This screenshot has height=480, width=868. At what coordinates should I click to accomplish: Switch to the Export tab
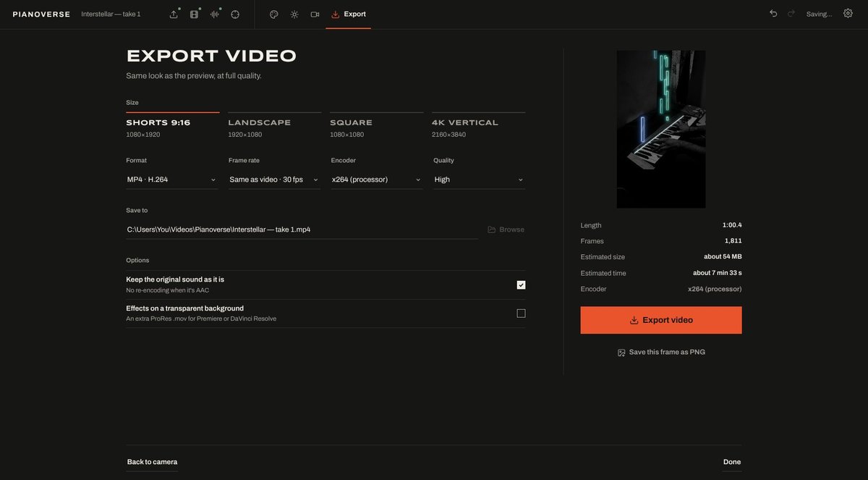349,14
